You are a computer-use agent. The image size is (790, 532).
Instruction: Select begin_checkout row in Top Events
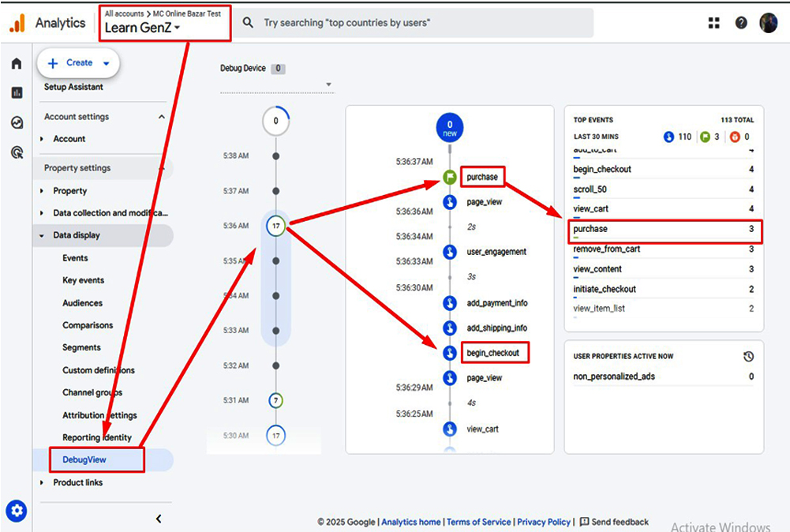[x=664, y=170]
